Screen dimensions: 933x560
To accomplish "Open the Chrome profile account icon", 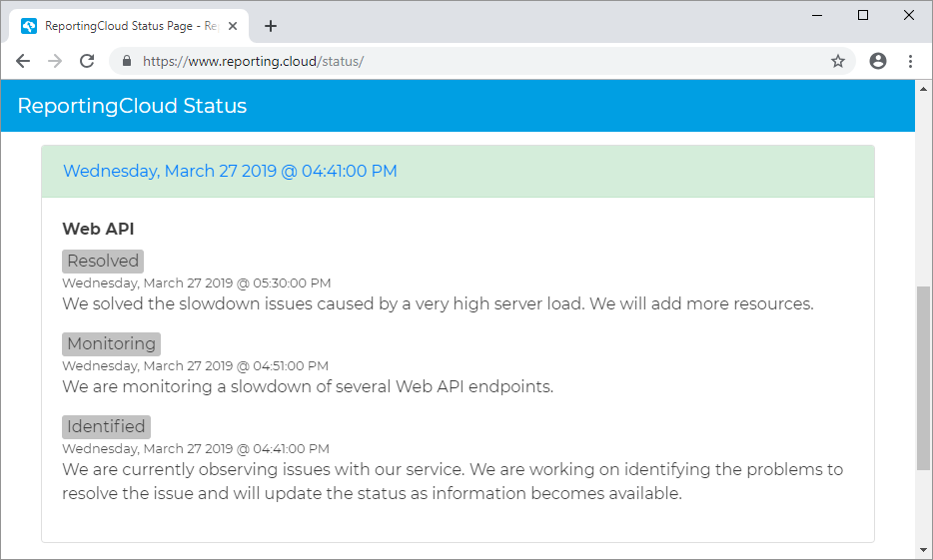I will [878, 61].
